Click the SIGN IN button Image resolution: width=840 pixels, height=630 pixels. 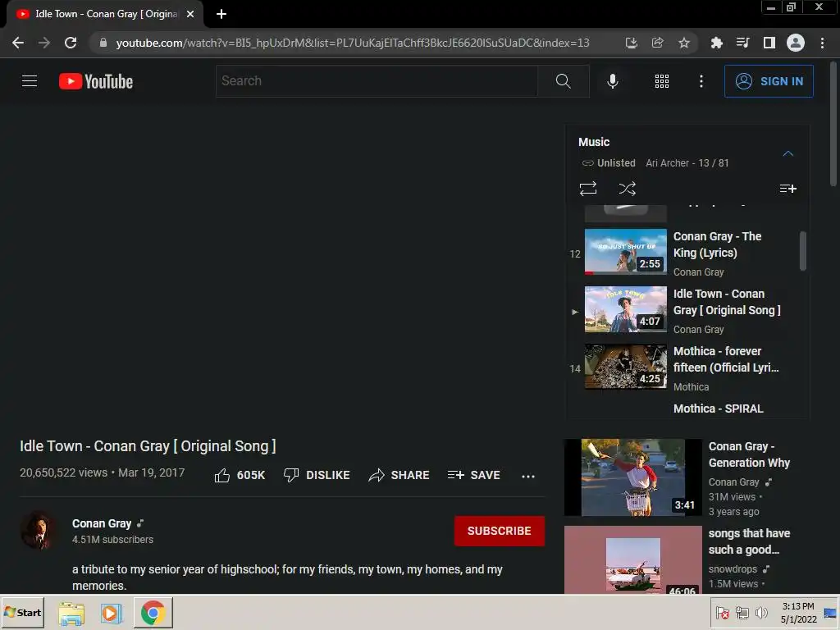(x=768, y=81)
